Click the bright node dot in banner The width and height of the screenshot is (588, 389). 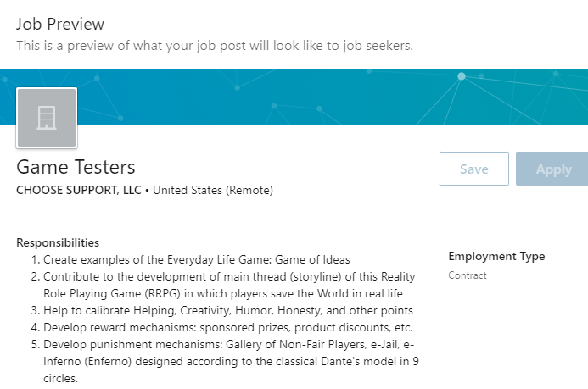[x=462, y=76]
